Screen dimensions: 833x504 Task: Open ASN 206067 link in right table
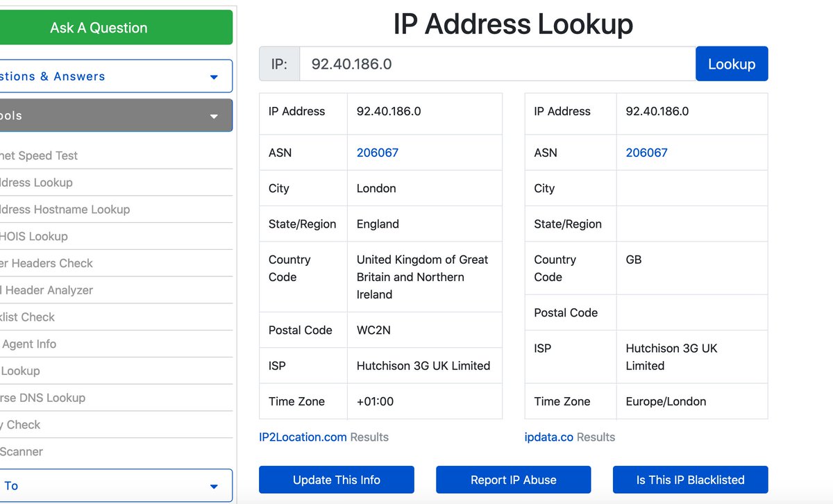[x=646, y=153]
